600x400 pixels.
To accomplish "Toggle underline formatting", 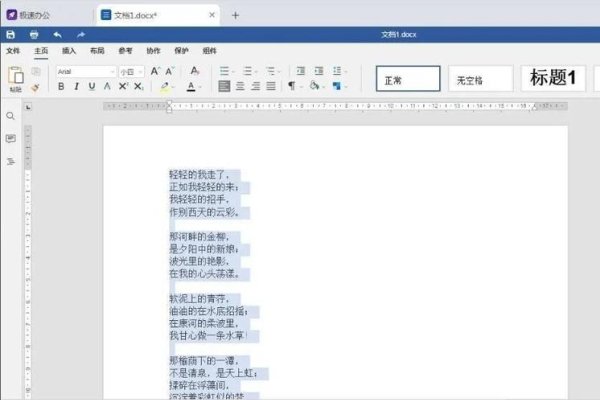I will 92,87.
